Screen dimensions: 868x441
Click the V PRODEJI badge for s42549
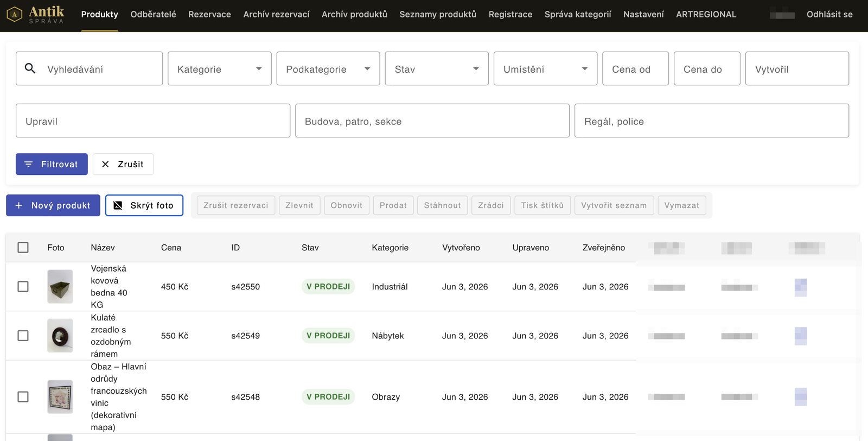click(x=328, y=336)
